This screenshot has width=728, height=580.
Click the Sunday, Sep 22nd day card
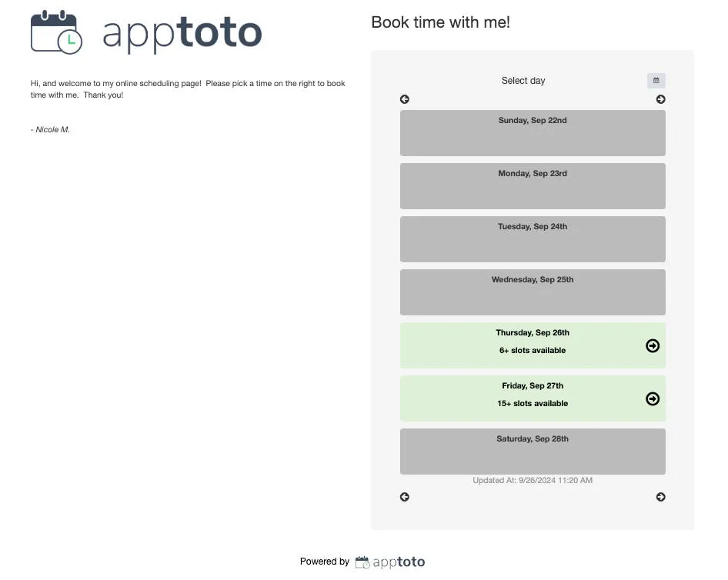click(x=533, y=132)
